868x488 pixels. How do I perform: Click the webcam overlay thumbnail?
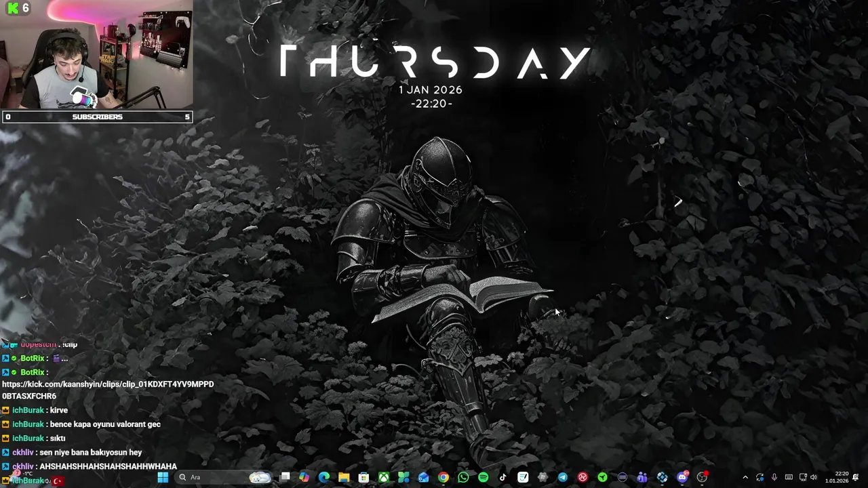[x=96, y=55]
